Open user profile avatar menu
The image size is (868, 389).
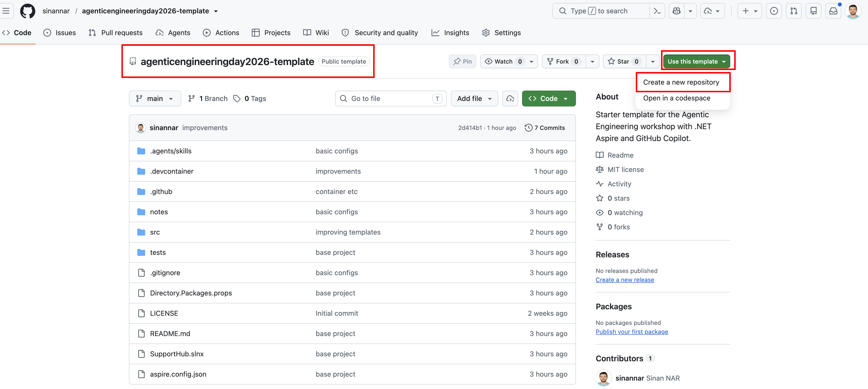pos(853,11)
